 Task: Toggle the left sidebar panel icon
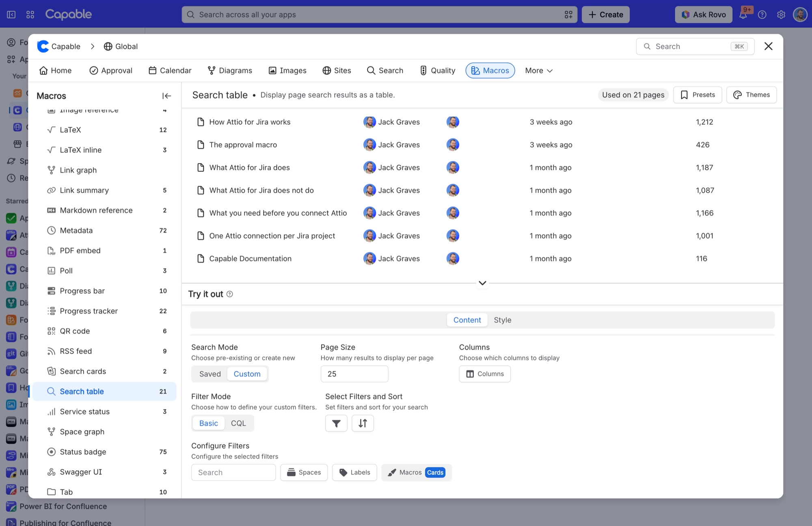click(x=11, y=15)
